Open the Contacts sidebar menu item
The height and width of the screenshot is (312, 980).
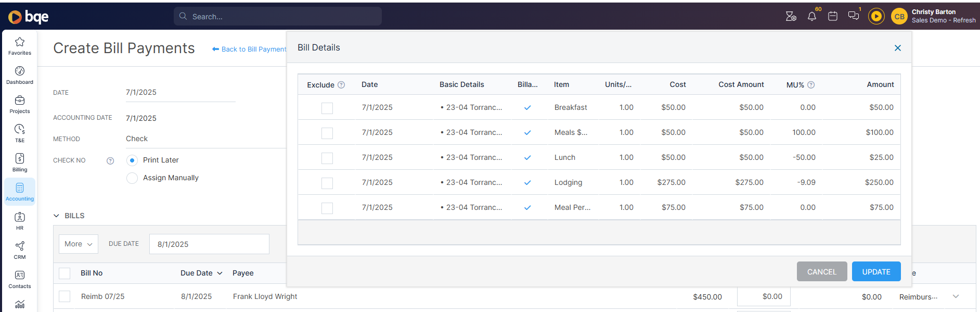tap(20, 279)
